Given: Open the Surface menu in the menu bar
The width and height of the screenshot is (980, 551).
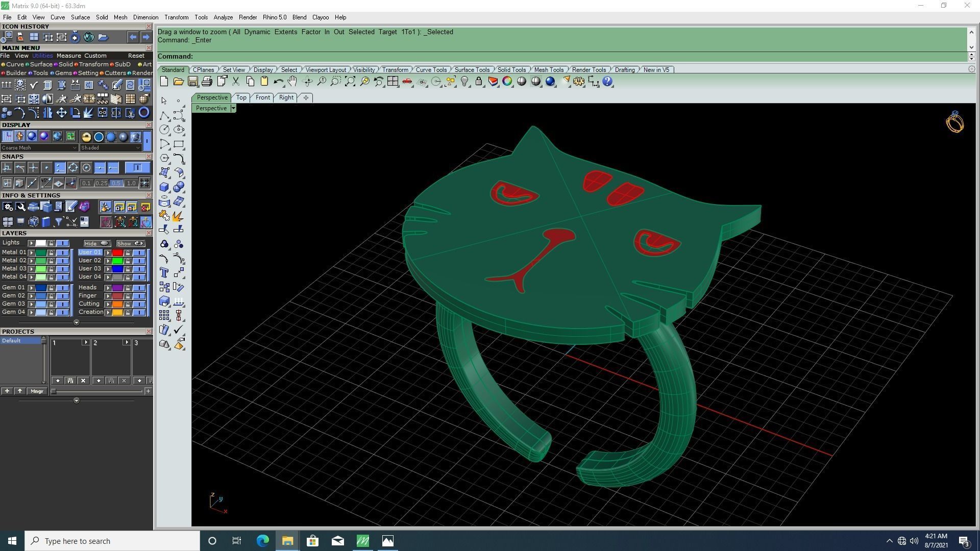Looking at the screenshot, I should tap(80, 17).
